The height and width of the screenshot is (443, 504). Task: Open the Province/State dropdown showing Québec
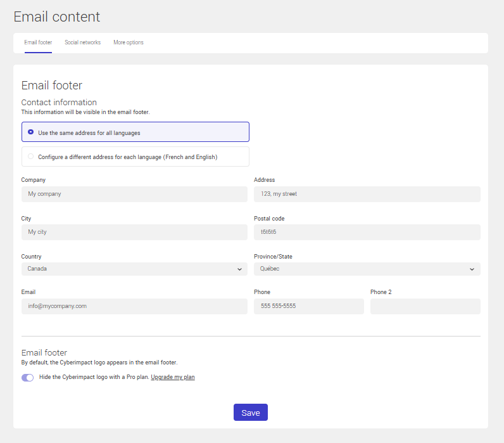[x=367, y=269]
